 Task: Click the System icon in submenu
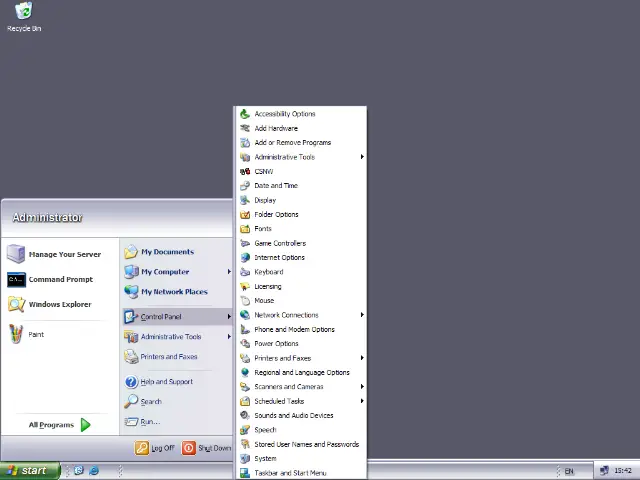pos(245,459)
